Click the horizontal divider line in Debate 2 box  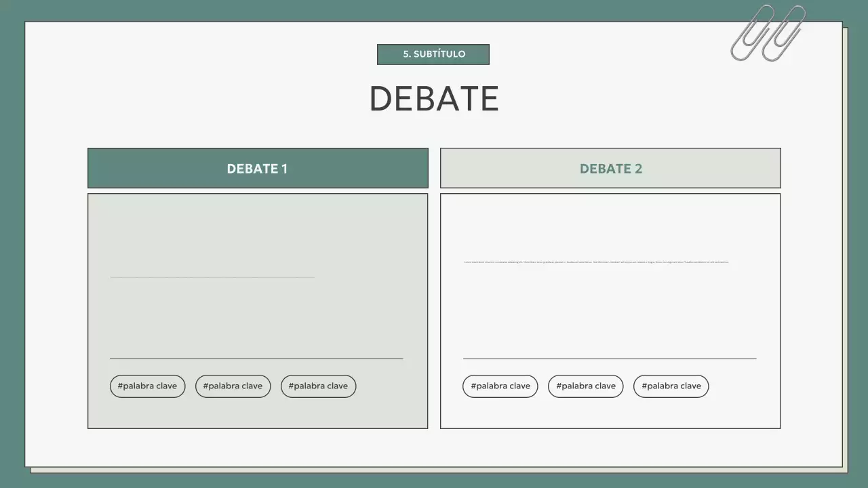(609, 358)
